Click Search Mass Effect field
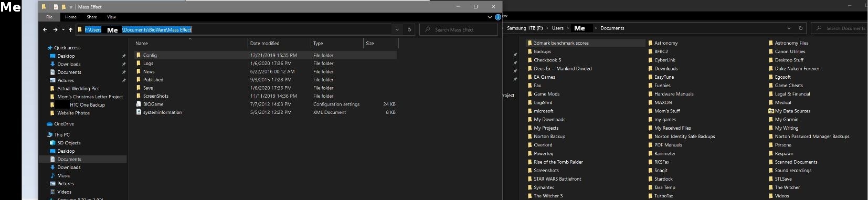This screenshot has height=200, width=868. (459, 29)
